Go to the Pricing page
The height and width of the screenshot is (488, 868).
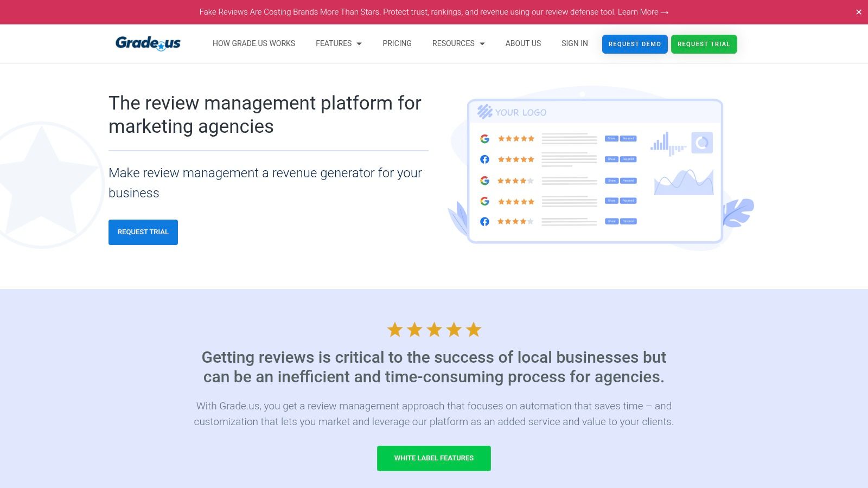click(397, 43)
